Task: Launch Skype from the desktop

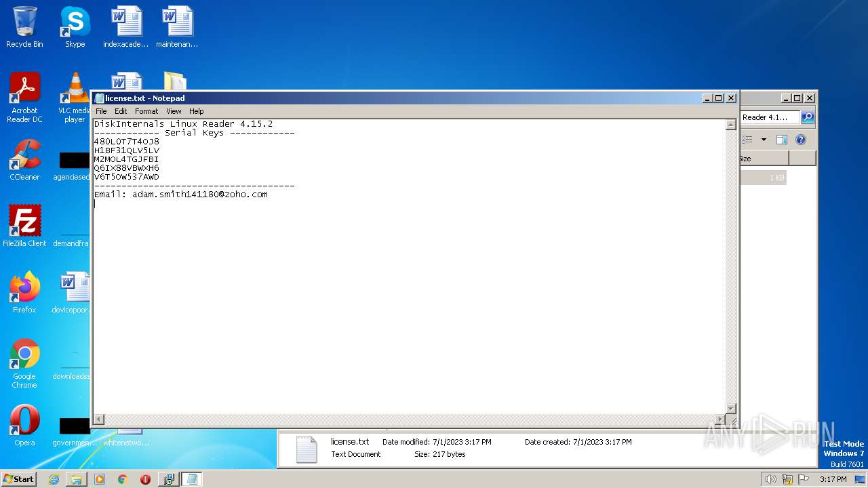Action: [75, 27]
